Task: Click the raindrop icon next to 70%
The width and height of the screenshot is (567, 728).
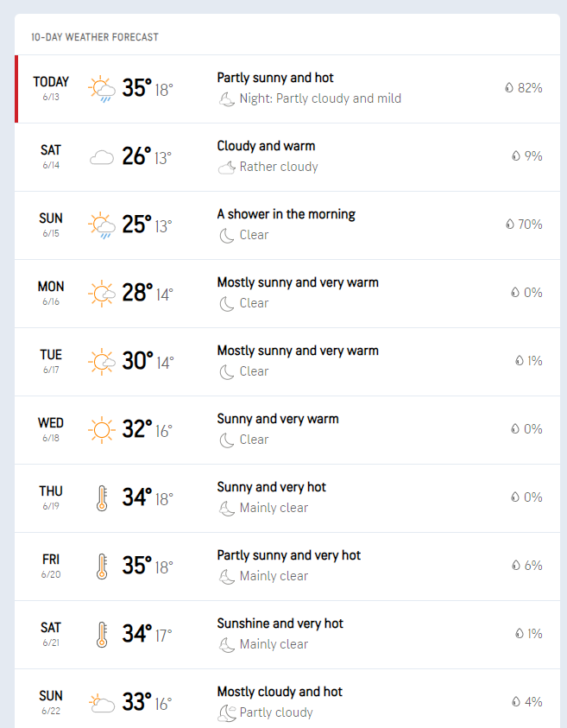Action: [x=510, y=225]
